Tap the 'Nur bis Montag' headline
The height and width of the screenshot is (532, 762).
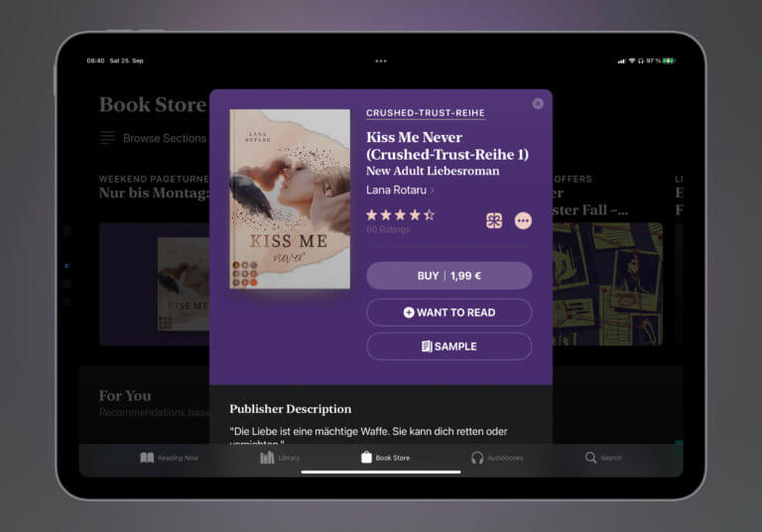pyautogui.click(x=154, y=194)
